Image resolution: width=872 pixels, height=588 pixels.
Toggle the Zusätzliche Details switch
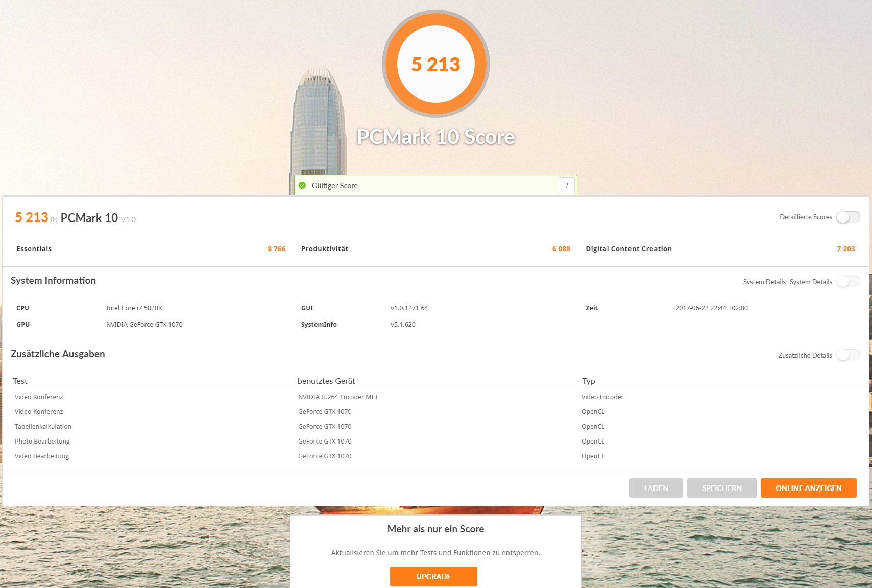(x=848, y=355)
